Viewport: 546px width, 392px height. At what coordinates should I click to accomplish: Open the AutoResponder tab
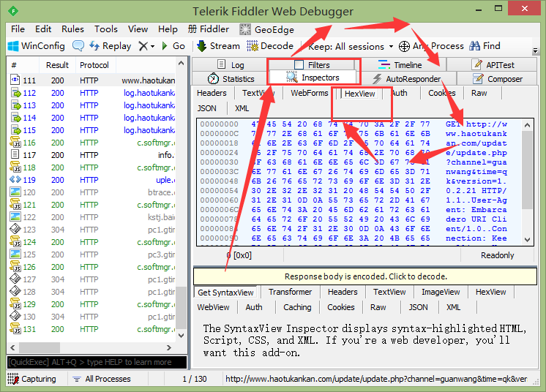406,79
